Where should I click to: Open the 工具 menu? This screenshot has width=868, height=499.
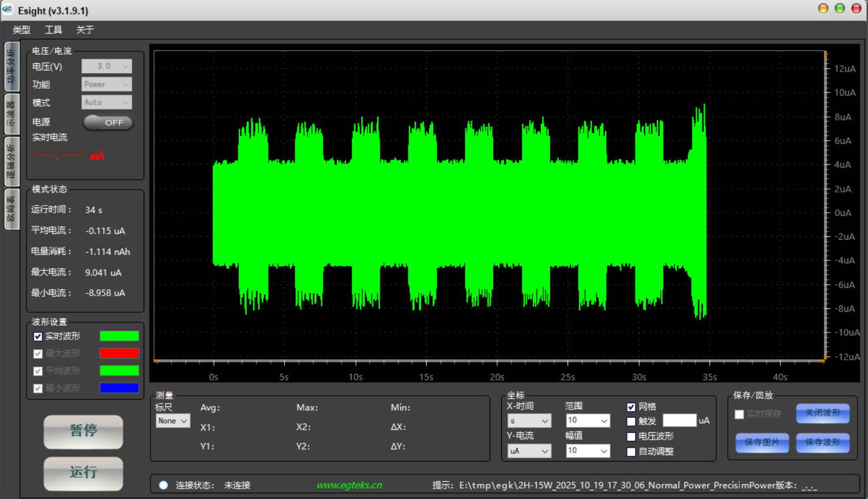[x=53, y=30]
